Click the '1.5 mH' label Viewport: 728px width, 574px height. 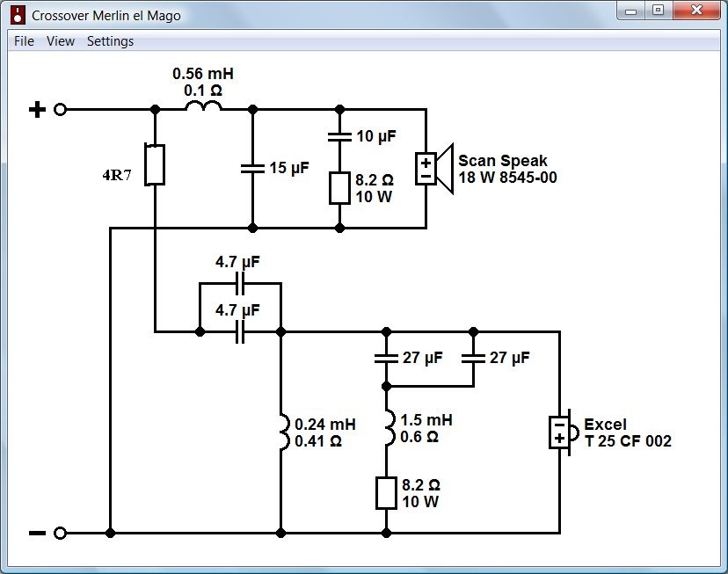426,420
